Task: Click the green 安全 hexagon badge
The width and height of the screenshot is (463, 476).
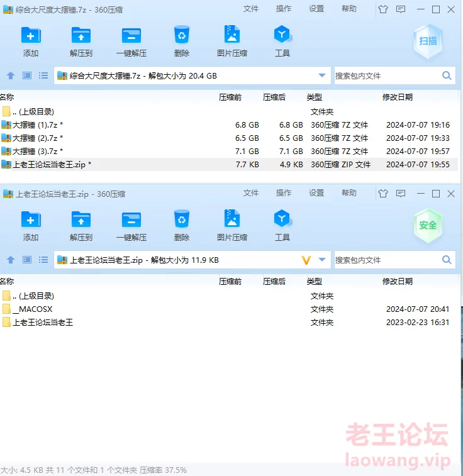Action: [x=428, y=225]
